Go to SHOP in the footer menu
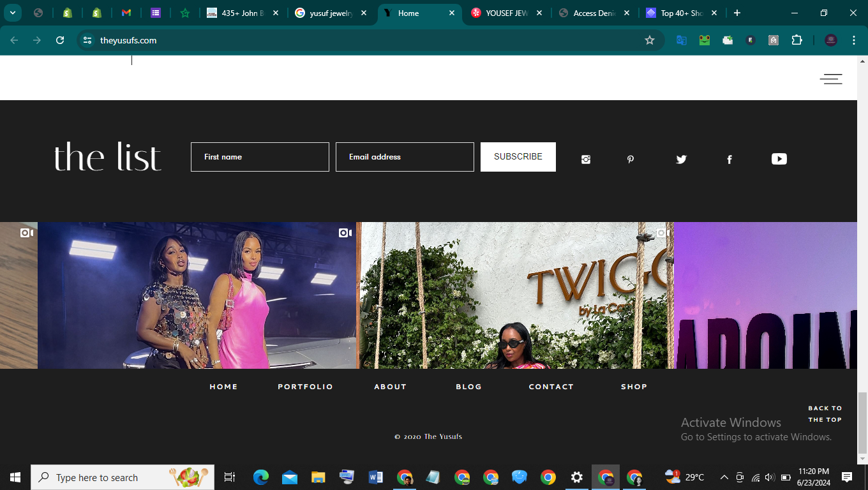 (634, 387)
